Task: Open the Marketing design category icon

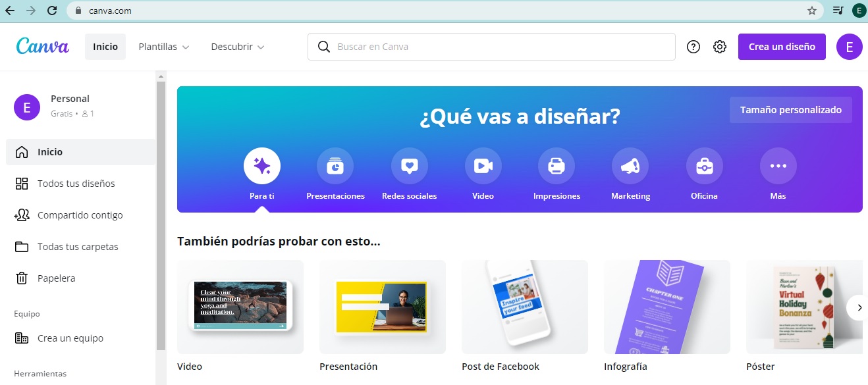Action: 630,165
